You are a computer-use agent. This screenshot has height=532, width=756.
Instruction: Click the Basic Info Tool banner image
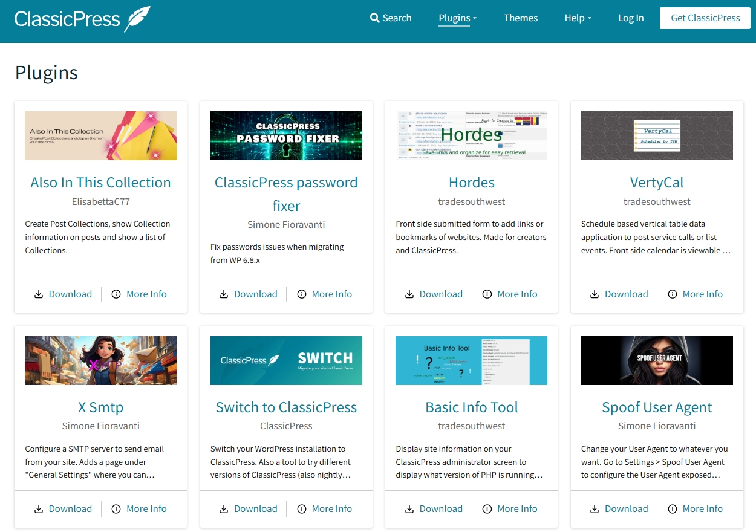pyautogui.click(x=472, y=360)
